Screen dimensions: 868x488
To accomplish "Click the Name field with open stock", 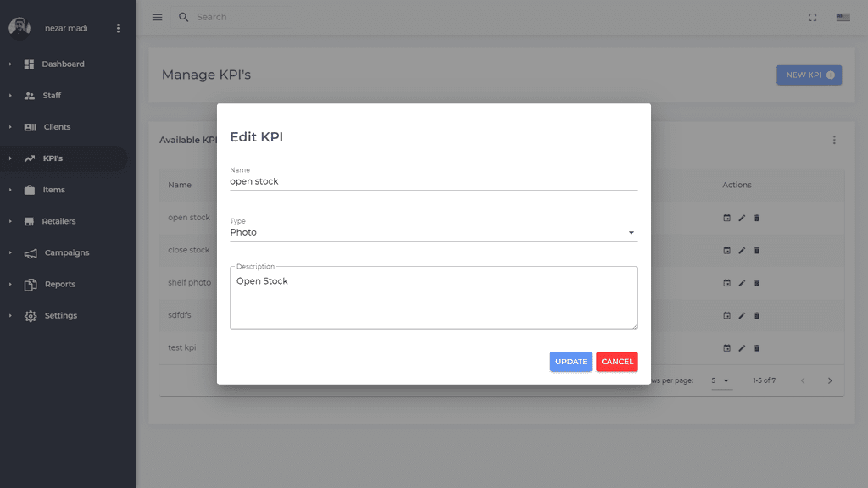I will (433, 182).
